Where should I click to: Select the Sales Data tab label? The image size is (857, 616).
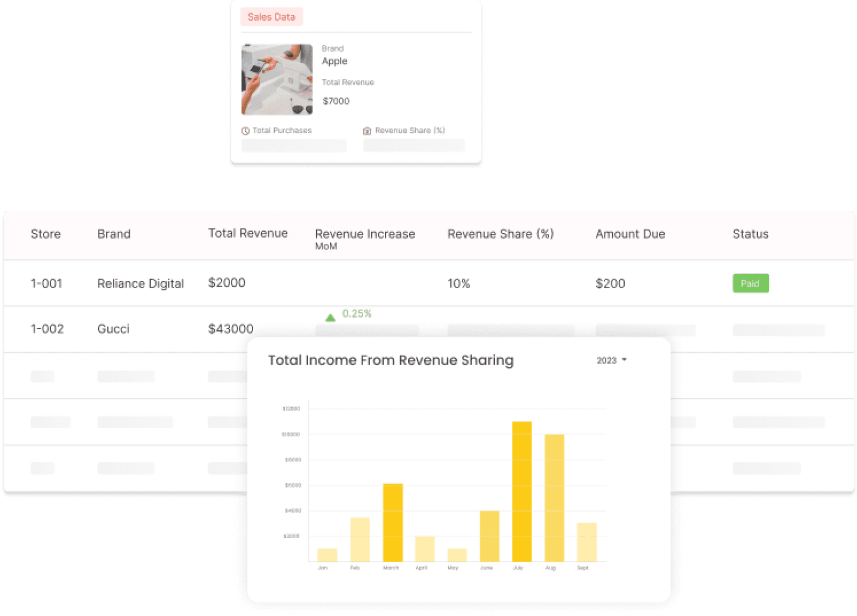(271, 17)
